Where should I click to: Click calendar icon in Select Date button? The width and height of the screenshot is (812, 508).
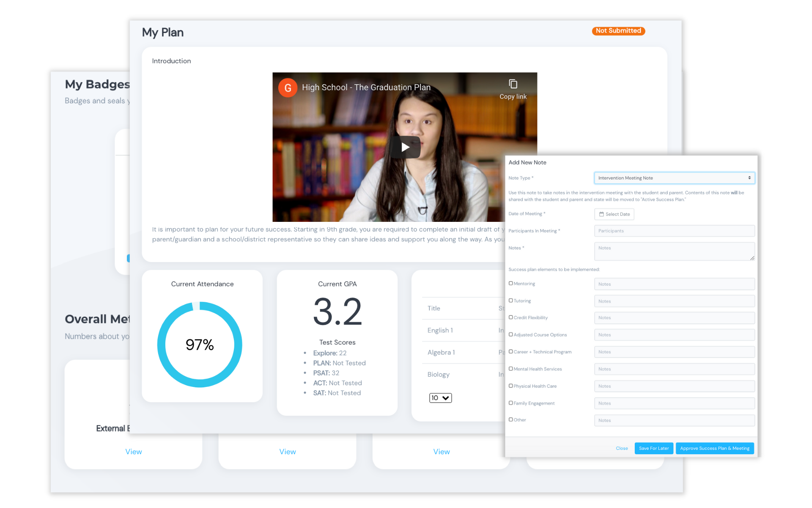pos(601,214)
